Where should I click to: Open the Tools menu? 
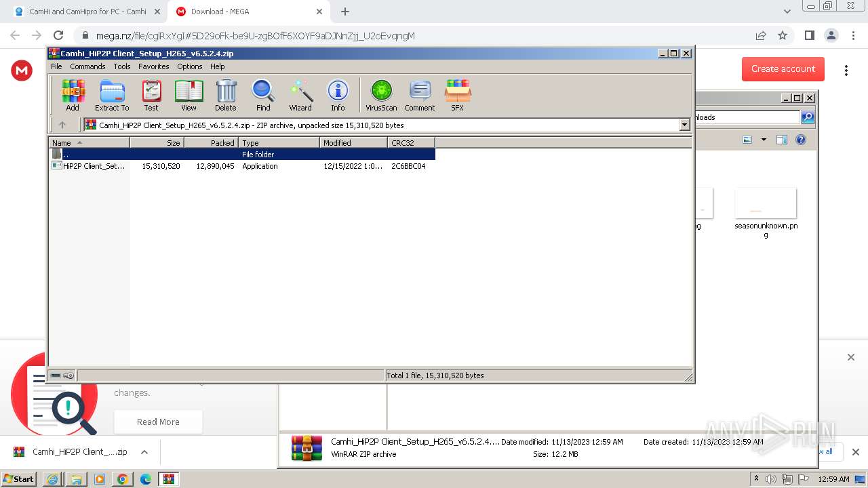(122, 66)
